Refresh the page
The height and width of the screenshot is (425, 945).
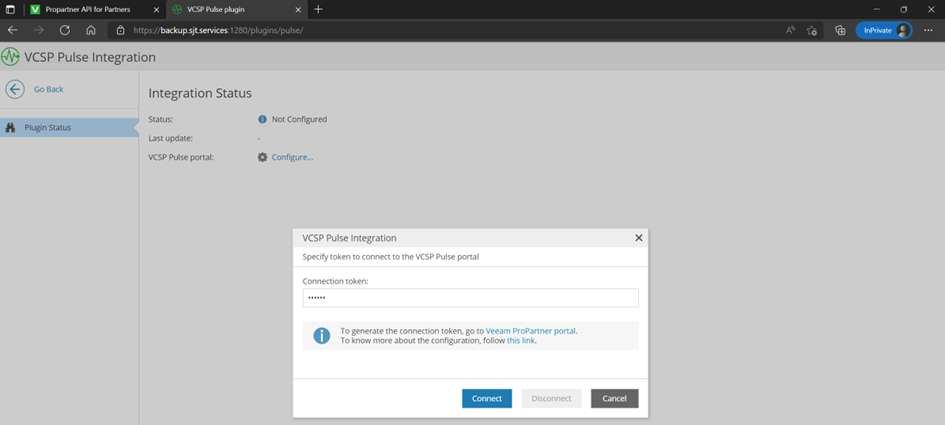click(65, 30)
